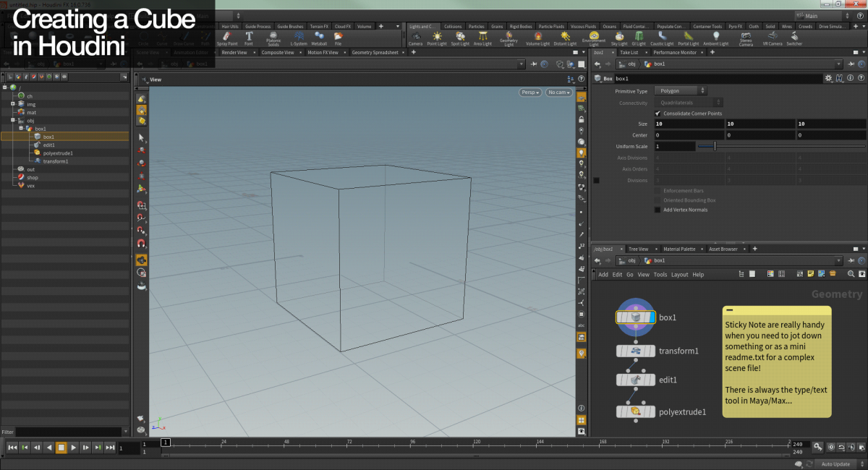The image size is (868, 470).
Task: Click the Uniform Scale value field
Action: pos(674,146)
